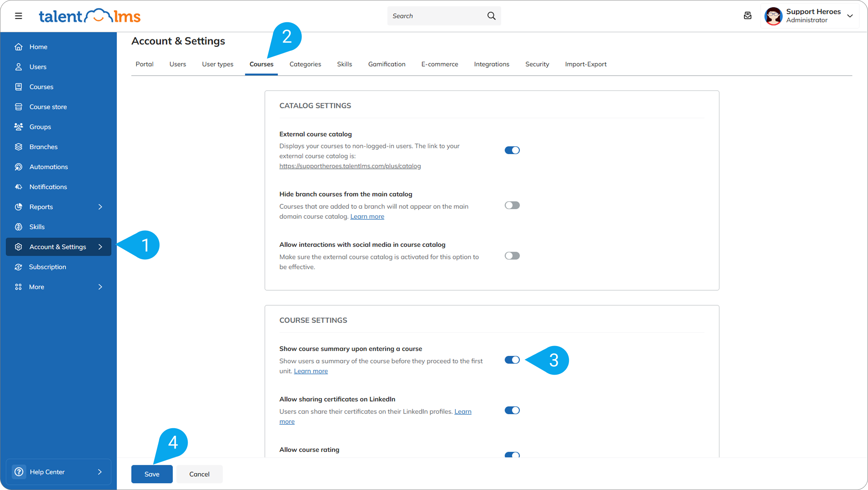Screen dimensions: 868x490
Task: Toggle Show course summary switch
Action: pos(512,360)
